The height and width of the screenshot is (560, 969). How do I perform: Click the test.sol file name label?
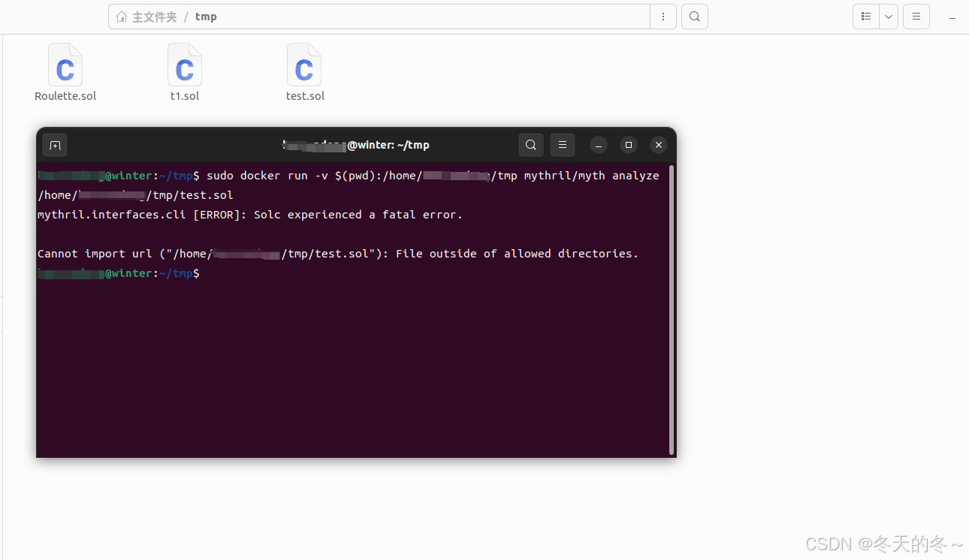[x=305, y=96]
